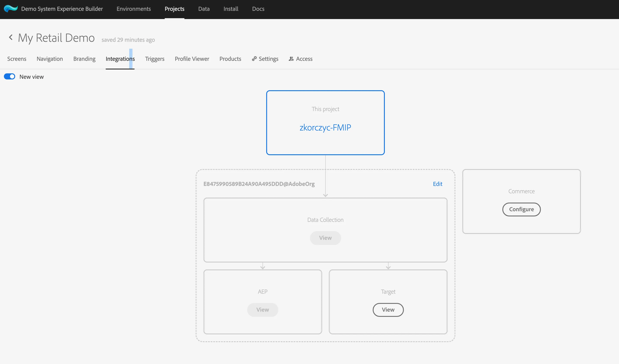Switch to the Navigation tab
The width and height of the screenshot is (619, 364).
coord(50,59)
